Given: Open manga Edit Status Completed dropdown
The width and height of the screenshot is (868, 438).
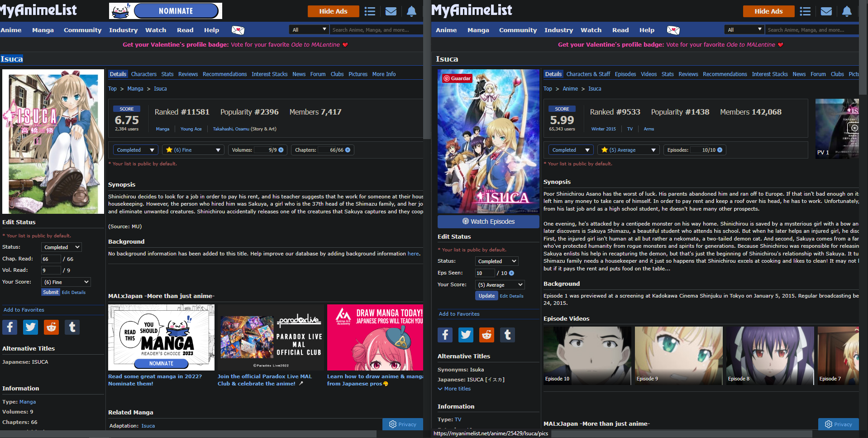Looking at the screenshot, I should point(62,247).
